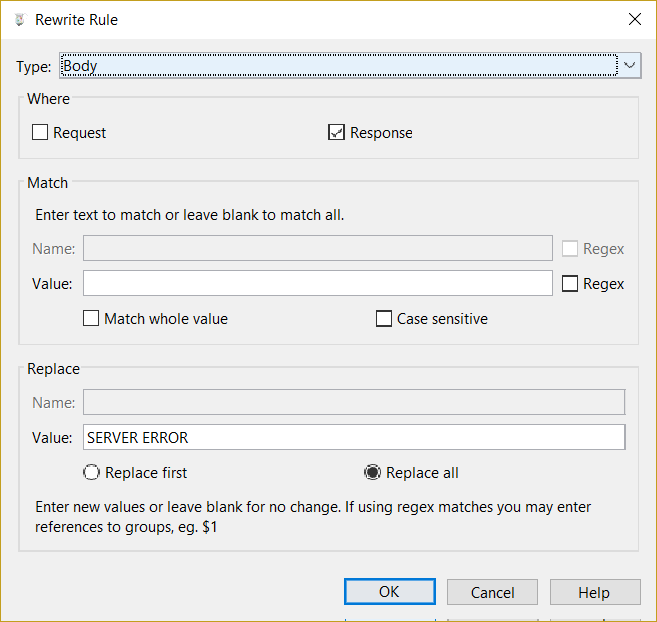Enable Regex checkbox beside Match Value

pos(570,284)
